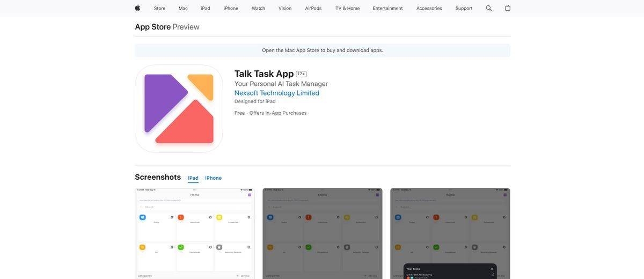Open the AirPods navigation item
Viewport: 644px width, 279px height.
[x=313, y=8]
